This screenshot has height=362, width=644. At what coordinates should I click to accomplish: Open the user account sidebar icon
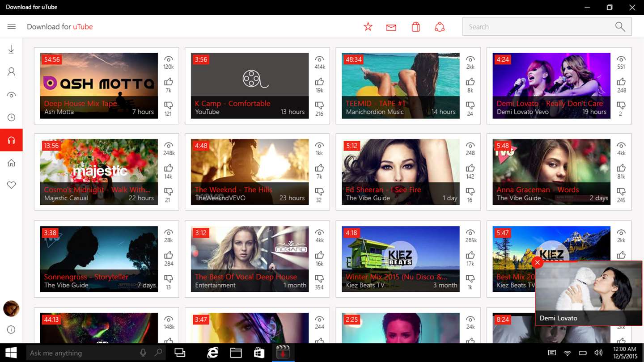point(11,72)
